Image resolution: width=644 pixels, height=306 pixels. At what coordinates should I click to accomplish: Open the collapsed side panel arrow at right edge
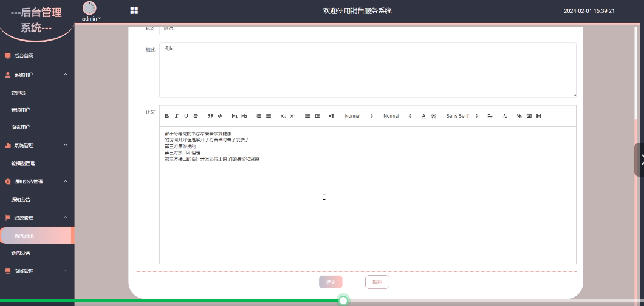(639, 160)
